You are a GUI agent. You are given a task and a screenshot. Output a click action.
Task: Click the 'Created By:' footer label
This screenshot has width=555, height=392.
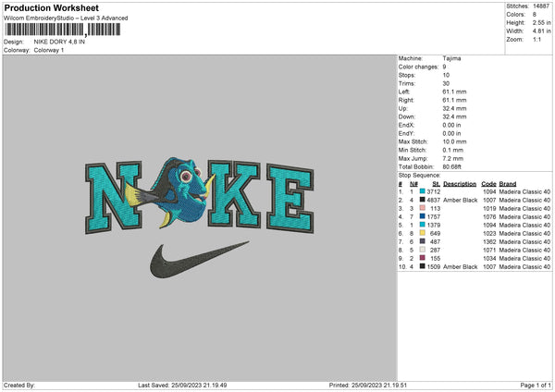(19, 385)
